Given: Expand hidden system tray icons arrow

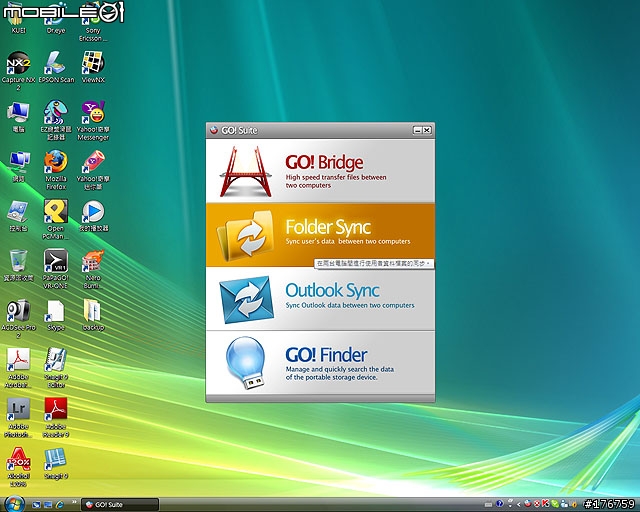Looking at the screenshot, I should click(x=518, y=505).
